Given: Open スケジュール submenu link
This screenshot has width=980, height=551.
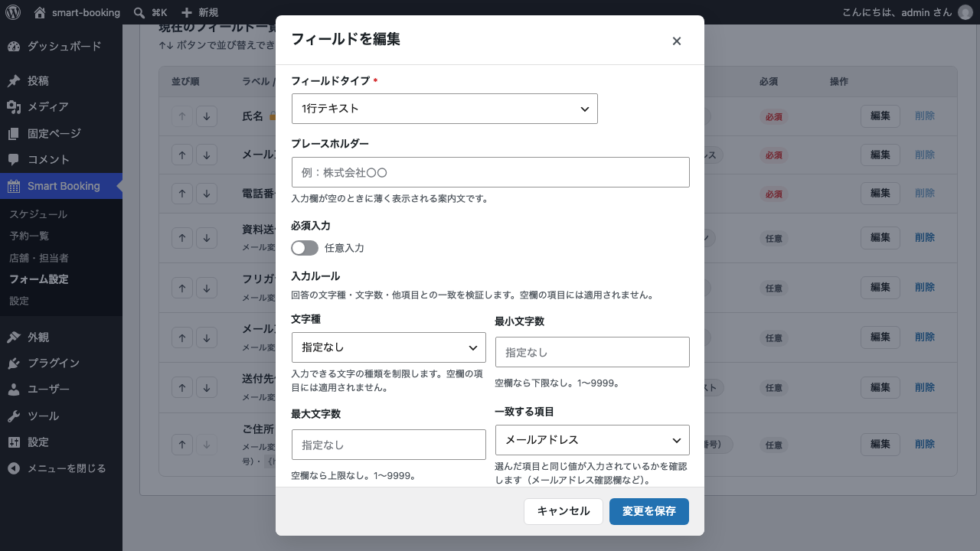Looking at the screenshot, I should (x=38, y=214).
